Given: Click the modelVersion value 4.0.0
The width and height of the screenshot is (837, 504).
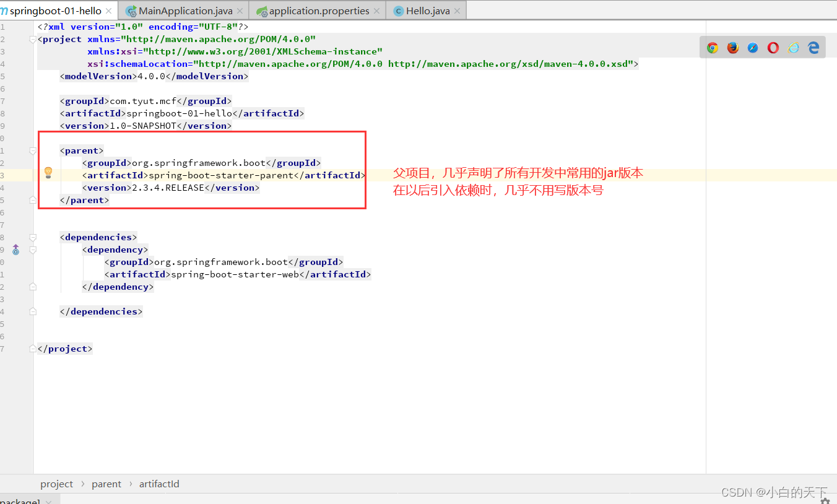Looking at the screenshot, I should pos(151,76).
